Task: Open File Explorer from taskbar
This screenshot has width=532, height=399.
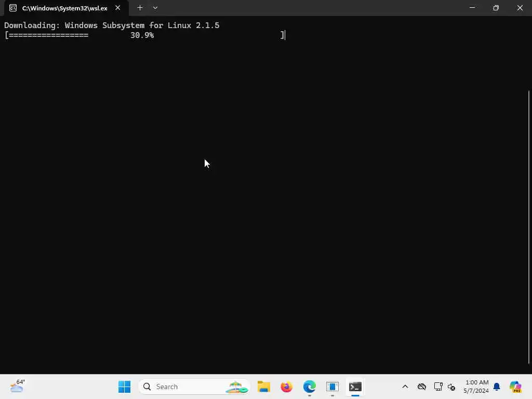Action: (x=263, y=387)
